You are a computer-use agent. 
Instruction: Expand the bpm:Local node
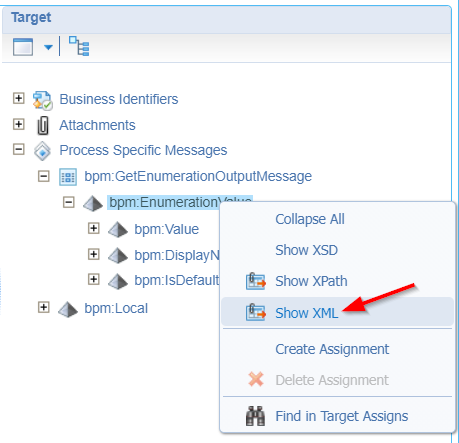coord(44,307)
